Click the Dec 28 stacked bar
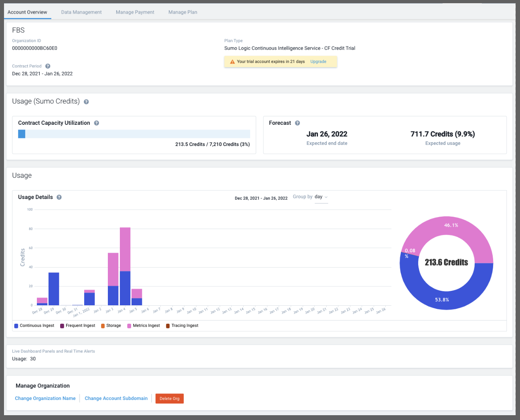 42,301
